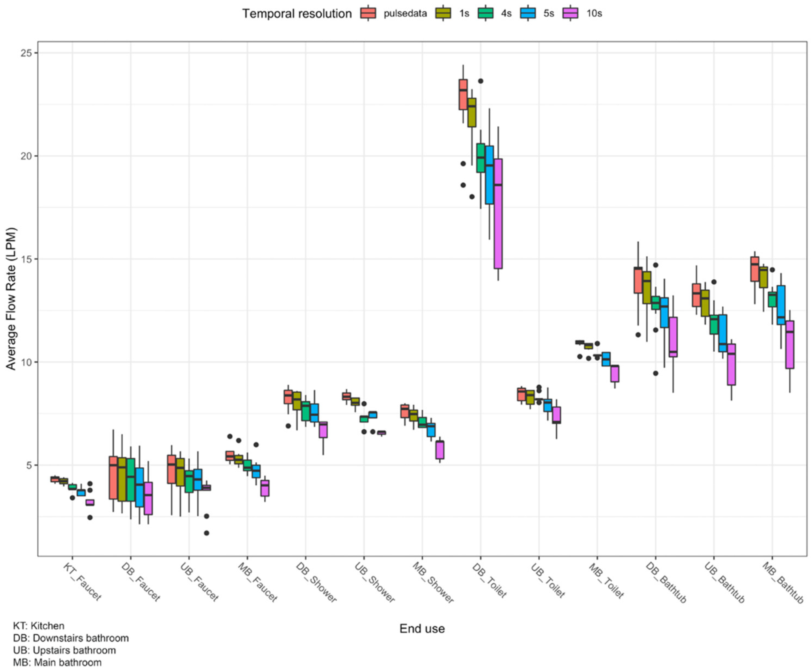Click the End use axis title
The image size is (812, 672).
pyautogui.click(x=422, y=628)
